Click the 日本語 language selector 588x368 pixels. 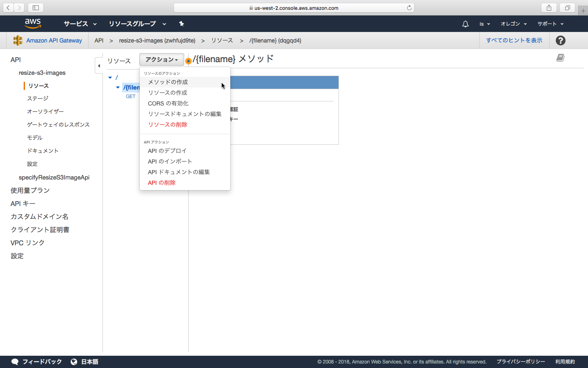click(90, 361)
